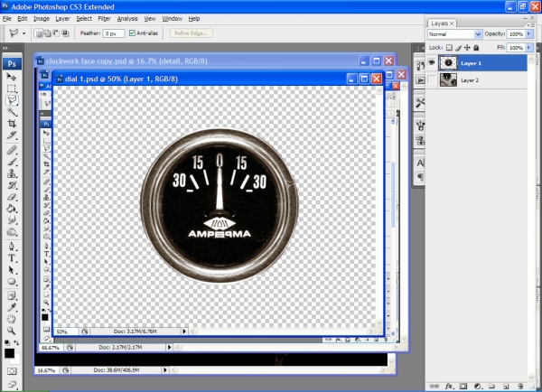
Task: Open the tool preset picker arrow
Action: click(23, 33)
